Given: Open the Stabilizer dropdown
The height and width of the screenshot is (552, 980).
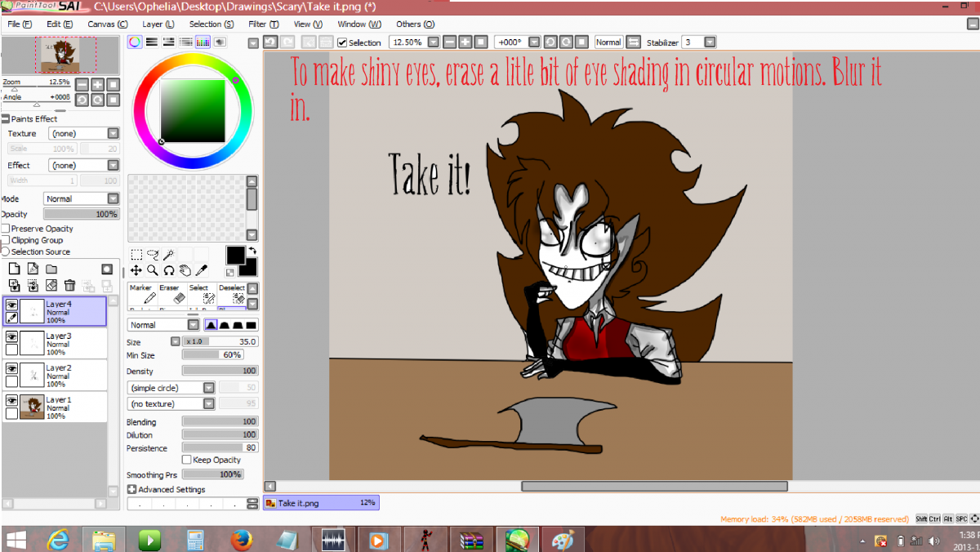Looking at the screenshot, I should 710,42.
